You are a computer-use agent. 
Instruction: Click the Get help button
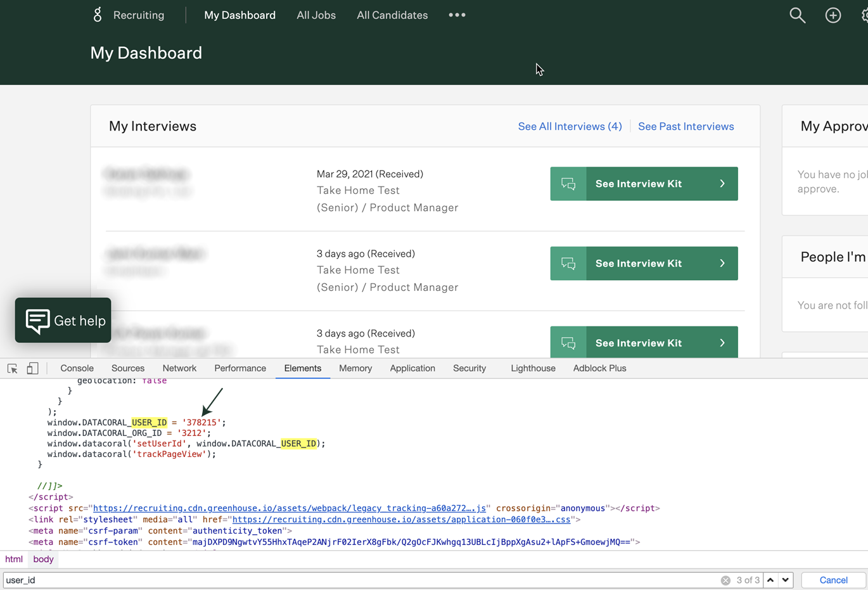tap(63, 321)
